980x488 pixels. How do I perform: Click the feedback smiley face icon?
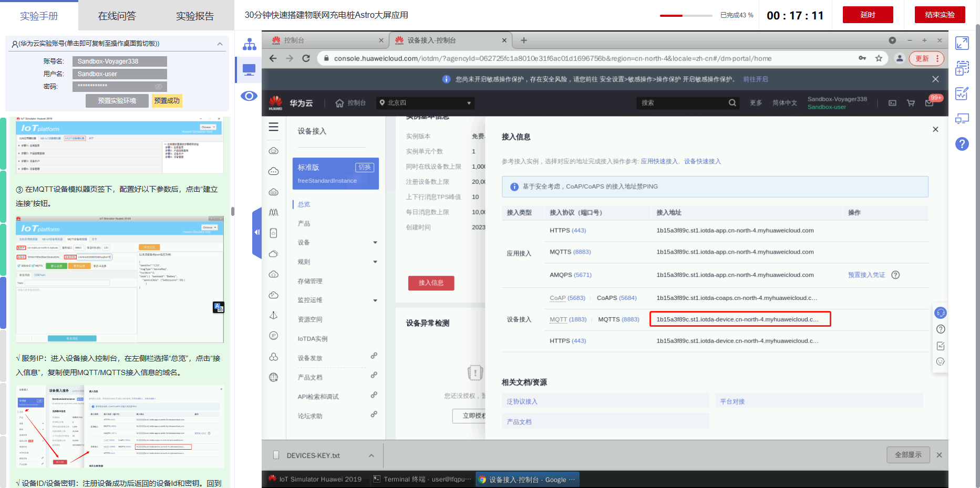click(941, 361)
